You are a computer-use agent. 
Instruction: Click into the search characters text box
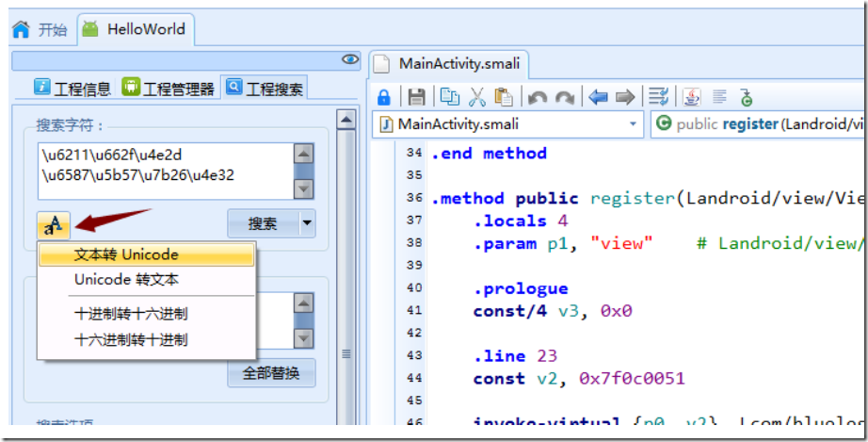[165, 171]
